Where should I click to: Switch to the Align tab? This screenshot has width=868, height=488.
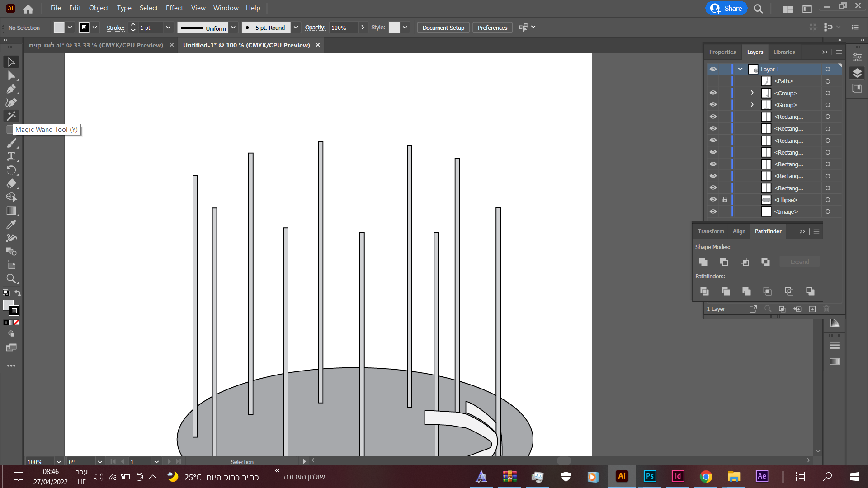point(739,231)
